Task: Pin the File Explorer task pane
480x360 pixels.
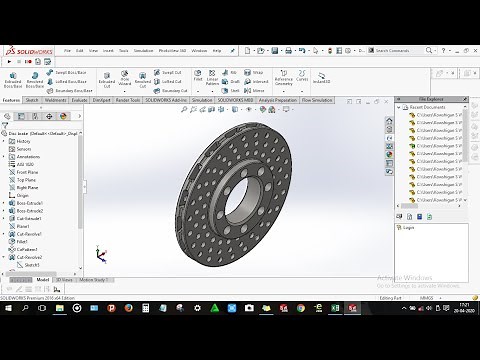Action: pyautogui.click(x=465, y=99)
